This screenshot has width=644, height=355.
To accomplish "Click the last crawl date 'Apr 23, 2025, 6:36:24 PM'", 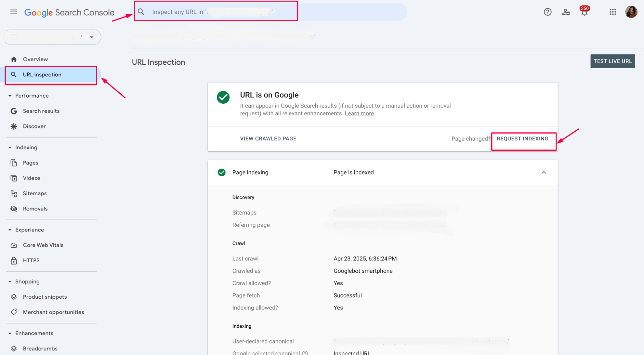I will 365,259.
